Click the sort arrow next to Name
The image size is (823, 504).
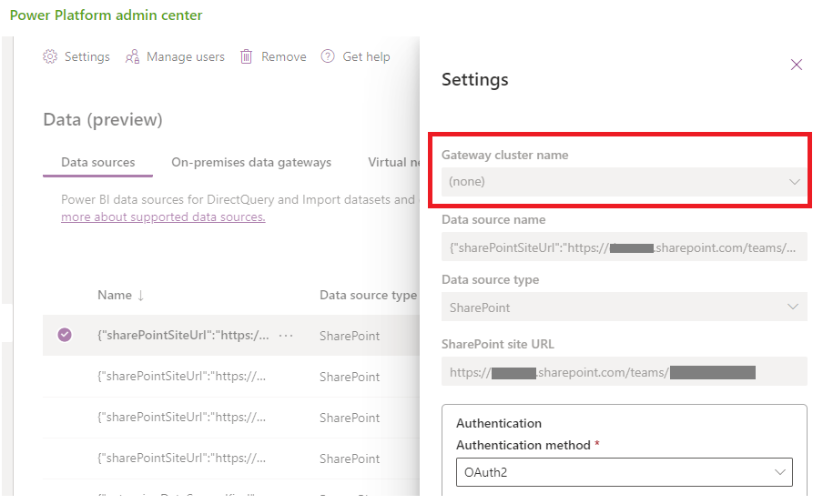[141, 296]
